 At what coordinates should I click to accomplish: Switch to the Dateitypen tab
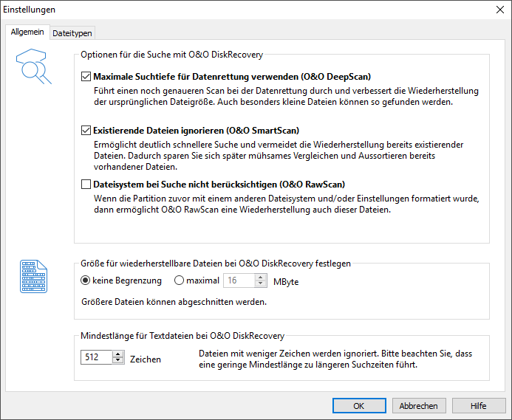[x=72, y=32]
